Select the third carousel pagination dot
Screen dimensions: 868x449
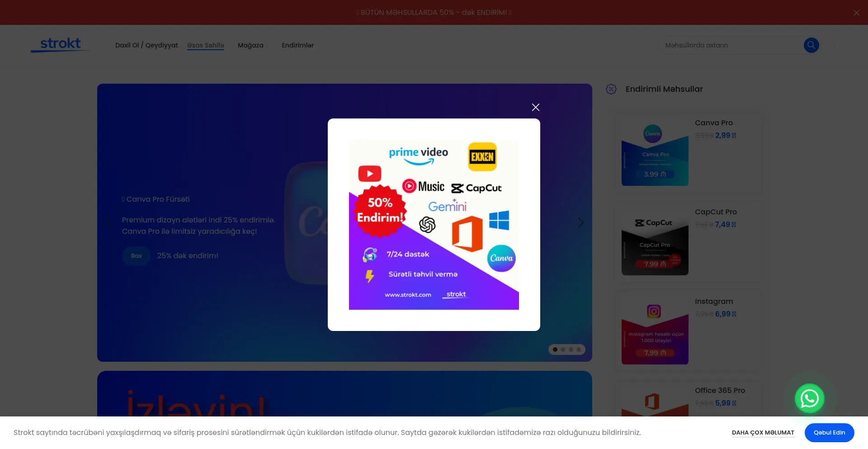click(x=571, y=350)
